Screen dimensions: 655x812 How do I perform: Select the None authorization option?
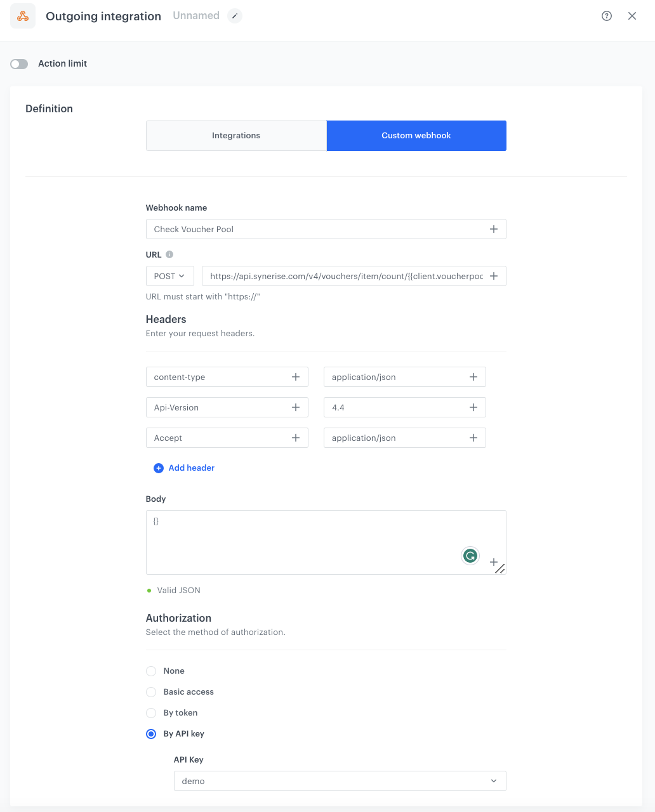(x=151, y=671)
